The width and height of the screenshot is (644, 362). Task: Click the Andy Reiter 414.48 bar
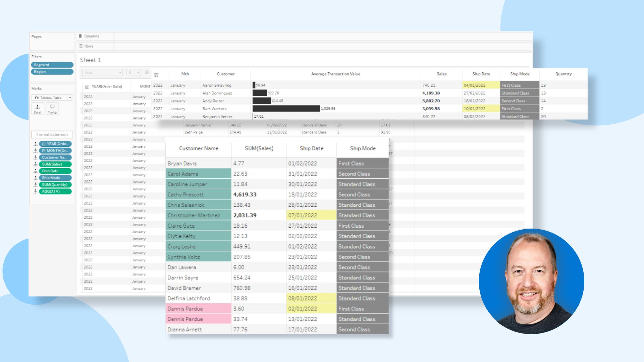[262, 101]
